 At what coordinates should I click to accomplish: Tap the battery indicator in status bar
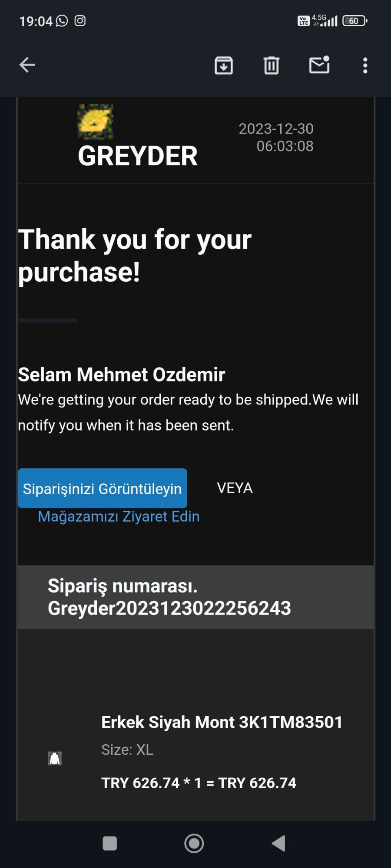355,20
